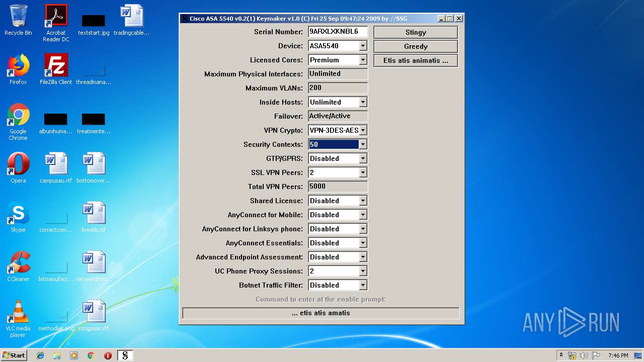644x362 pixels.
Task: Select the textstart.jpg desktop file
Action: pos(94,23)
